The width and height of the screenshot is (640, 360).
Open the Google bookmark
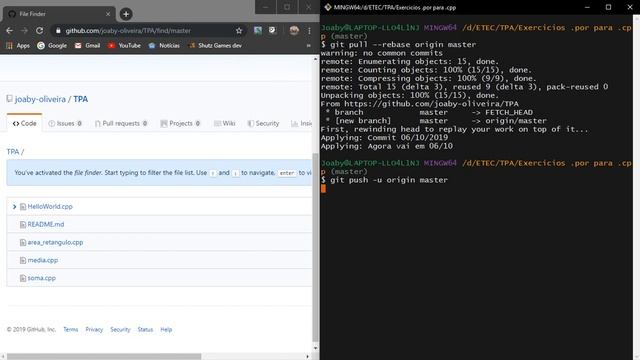click(x=52, y=46)
